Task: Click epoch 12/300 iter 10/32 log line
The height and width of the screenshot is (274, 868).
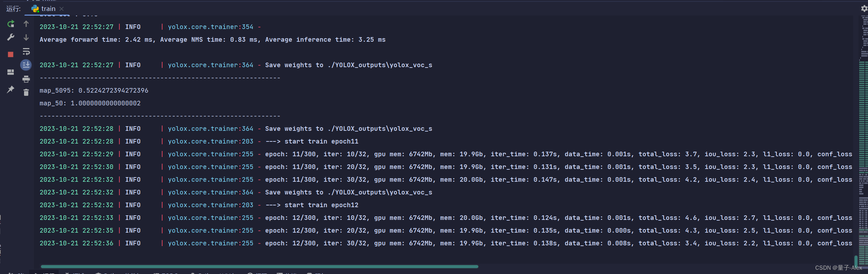Action: [445, 218]
